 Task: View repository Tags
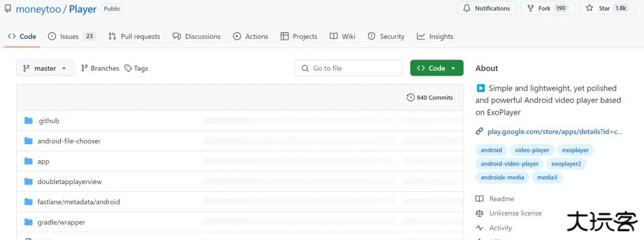pos(137,68)
